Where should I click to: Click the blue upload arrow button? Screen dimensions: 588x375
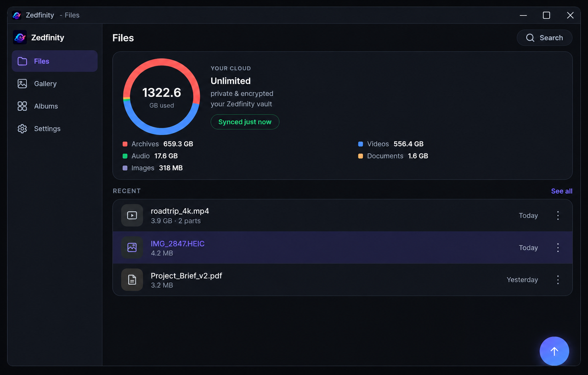(x=554, y=351)
